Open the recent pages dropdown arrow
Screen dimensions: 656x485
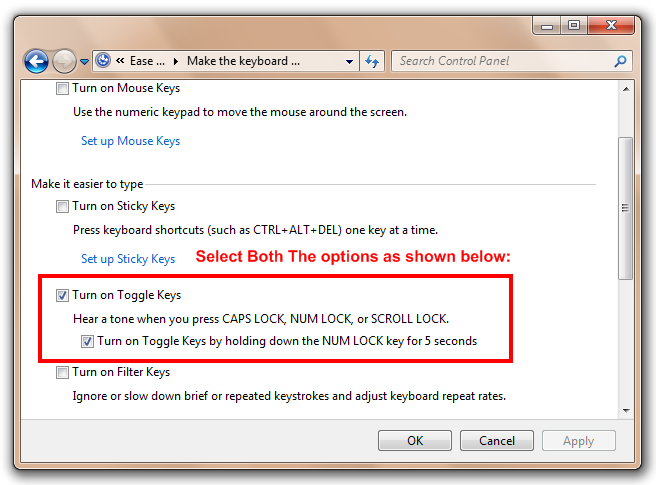click(84, 62)
